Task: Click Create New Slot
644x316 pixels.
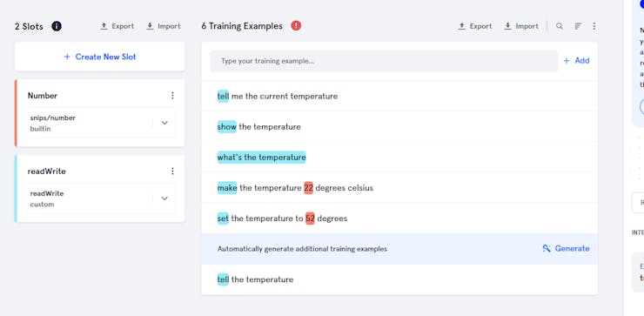Action: click(x=100, y=57)
